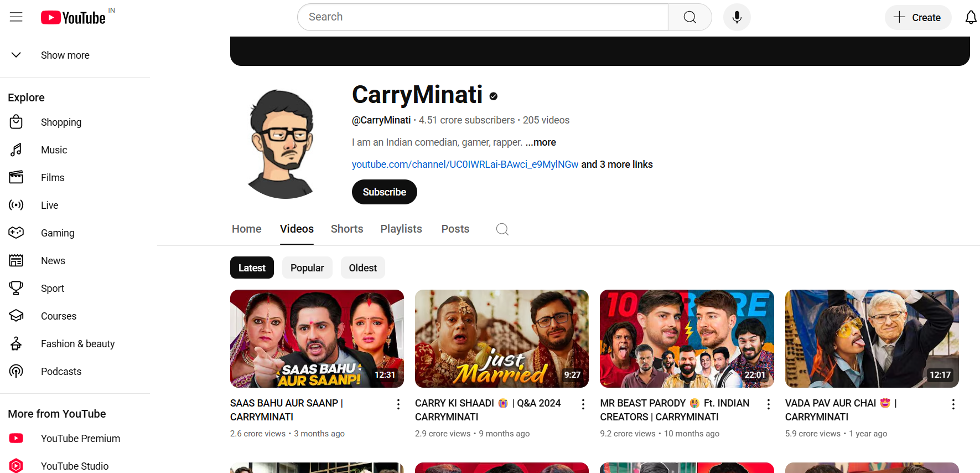Open more options for SAAS BAHU AUR SAANP
The image size is (980, 473).
click(x=398, y=404)
